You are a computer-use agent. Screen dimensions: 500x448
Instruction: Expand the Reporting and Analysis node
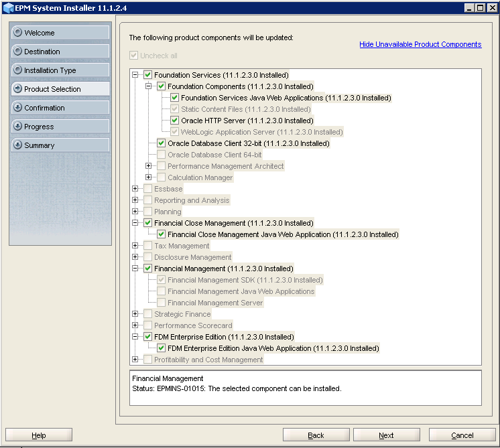(x=135, y=200)
